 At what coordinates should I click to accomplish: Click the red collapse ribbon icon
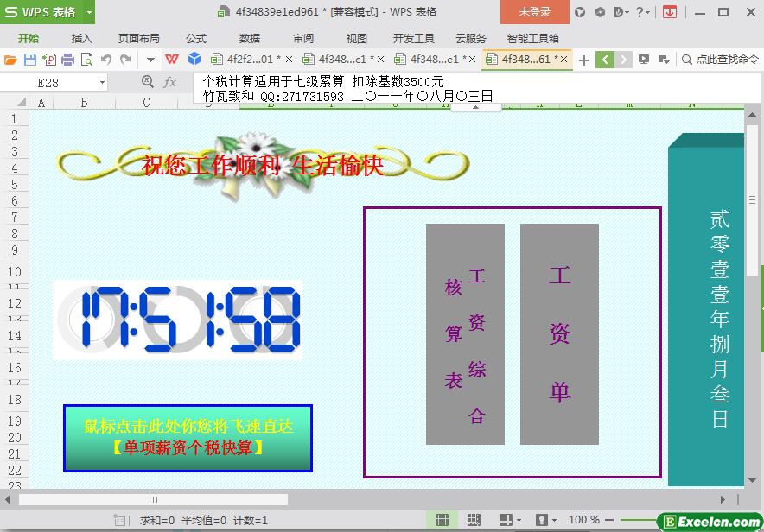(x=670, y=12)
